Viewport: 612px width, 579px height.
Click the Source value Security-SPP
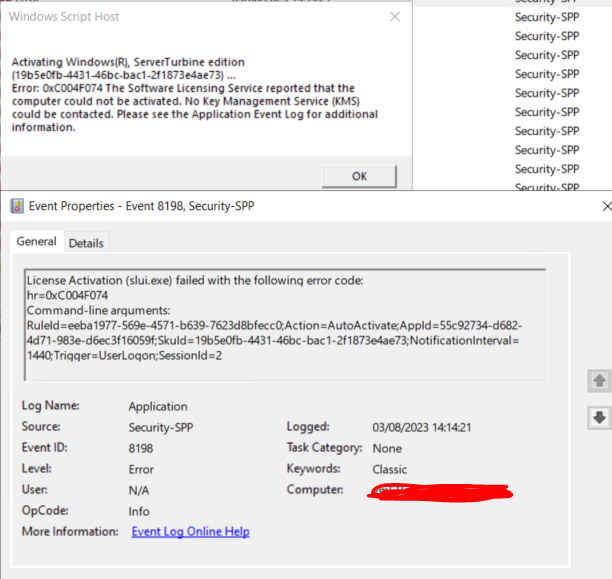click(x=161, y=427)
